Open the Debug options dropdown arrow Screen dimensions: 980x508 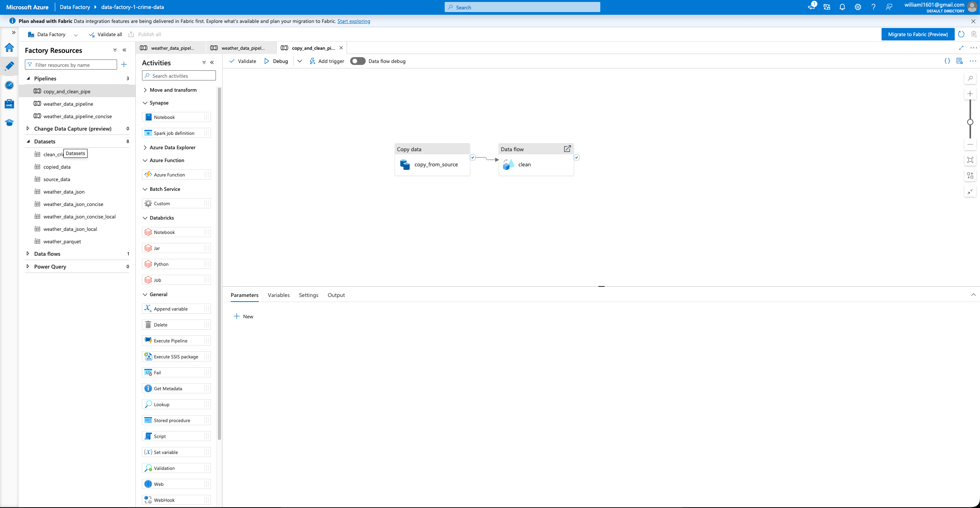[x=300, y=61]
